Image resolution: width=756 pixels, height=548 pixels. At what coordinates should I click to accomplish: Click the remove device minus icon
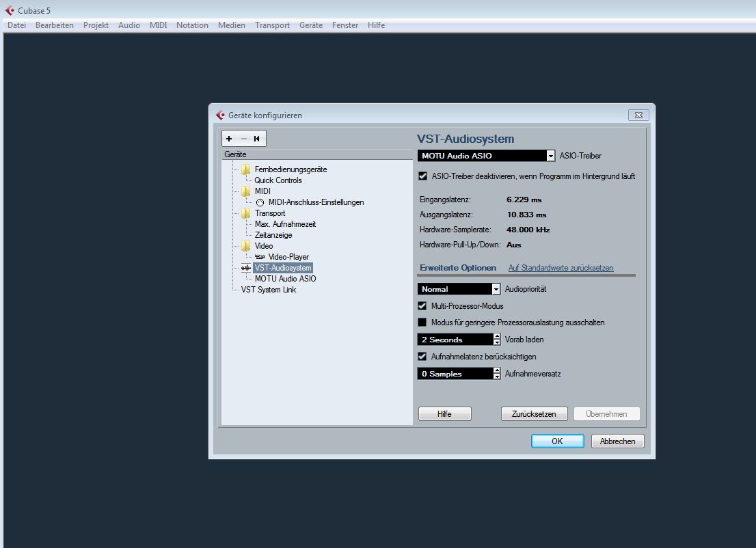click(243, 139)
